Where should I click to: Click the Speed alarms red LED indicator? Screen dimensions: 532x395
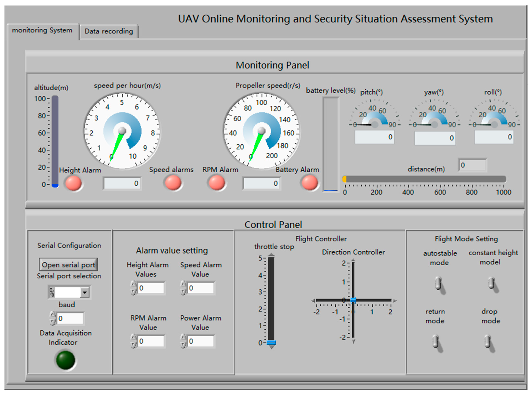pyautogui.click(x=173, y=183)
